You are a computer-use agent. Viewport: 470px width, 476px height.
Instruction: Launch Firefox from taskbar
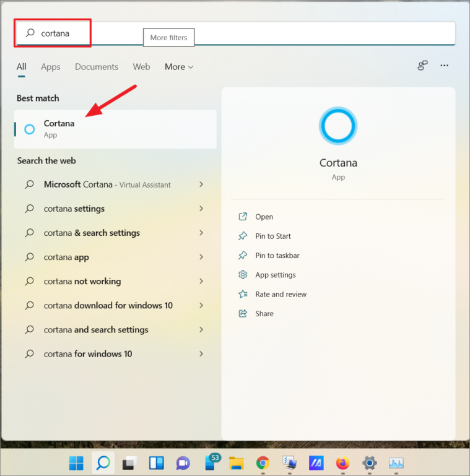click(x=343, y=463)
